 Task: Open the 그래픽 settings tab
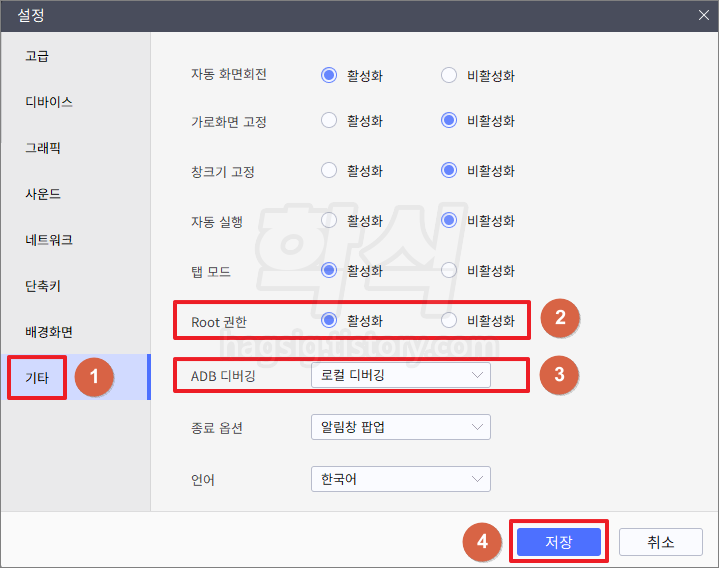coord(43,148)
